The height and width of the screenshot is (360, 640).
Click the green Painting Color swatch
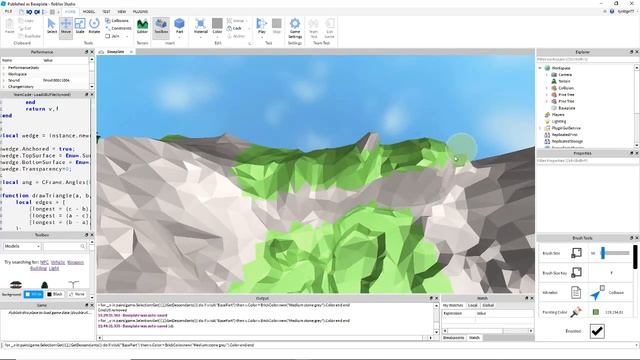coord(596,312)
